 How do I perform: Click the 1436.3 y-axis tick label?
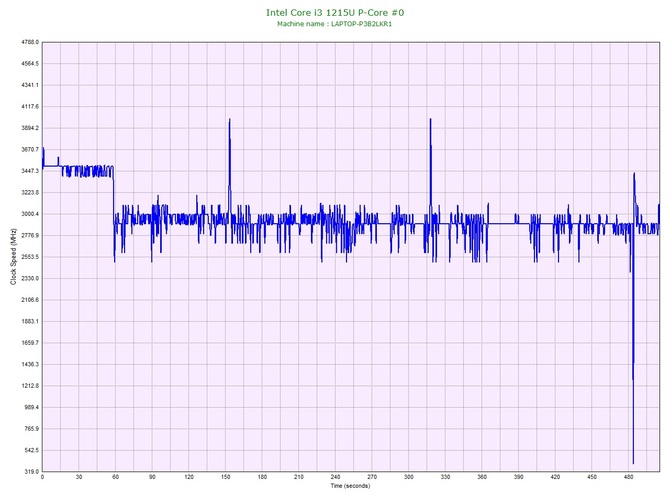(x=28, y=364)
